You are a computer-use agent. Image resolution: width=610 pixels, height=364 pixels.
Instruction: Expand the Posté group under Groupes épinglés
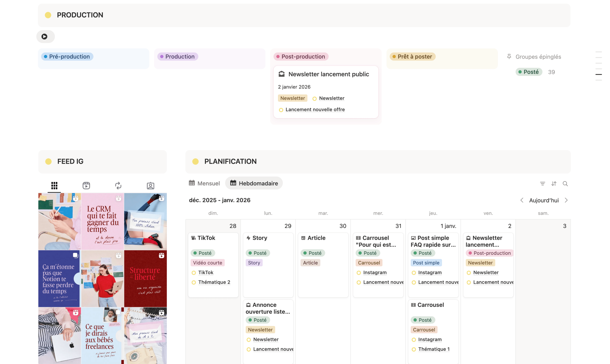(x=529, y=72)
